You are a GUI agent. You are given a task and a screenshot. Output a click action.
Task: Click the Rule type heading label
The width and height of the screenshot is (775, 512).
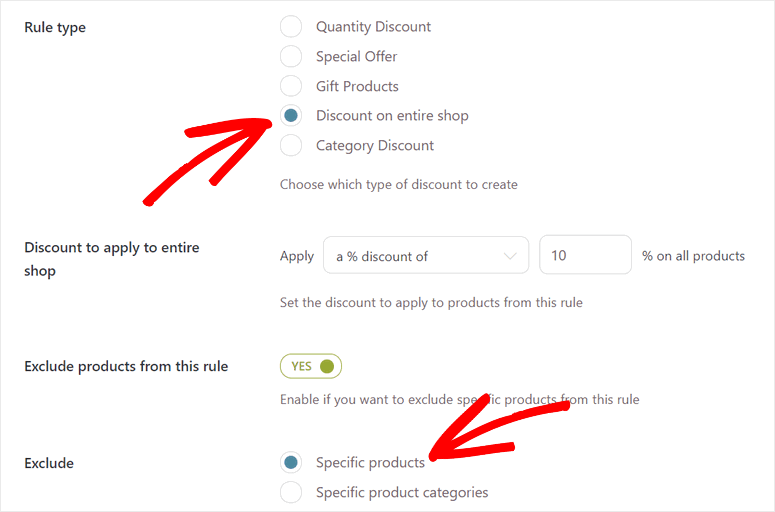(55, 27)
